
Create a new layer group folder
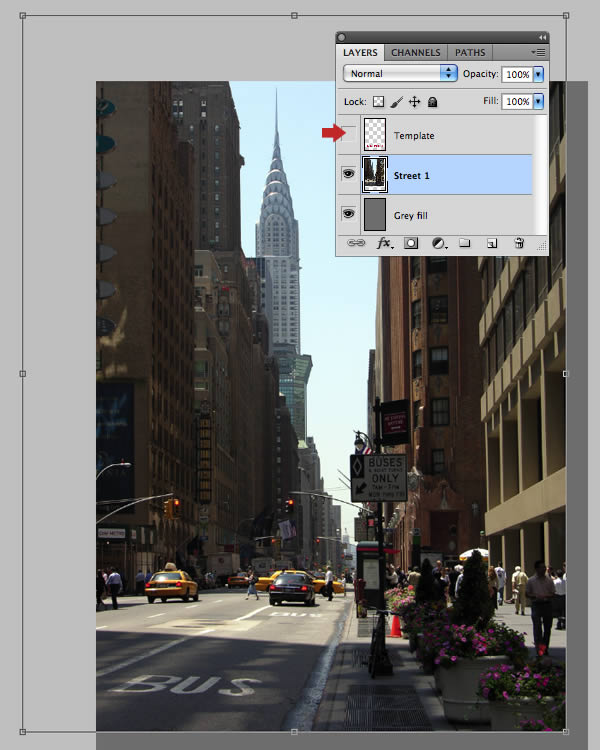click(465, 243)
